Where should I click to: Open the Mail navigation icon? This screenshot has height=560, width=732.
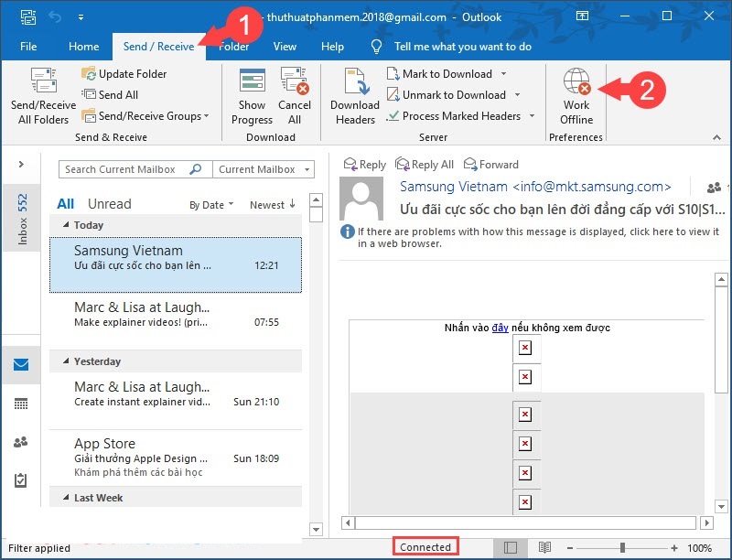(21, 364)
